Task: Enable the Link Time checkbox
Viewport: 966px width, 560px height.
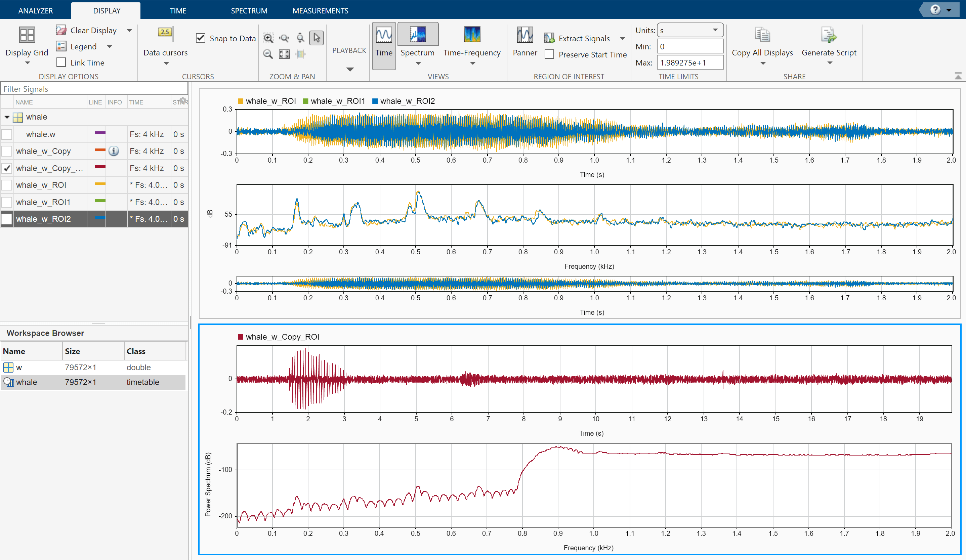Action: [x=61, y=62]
